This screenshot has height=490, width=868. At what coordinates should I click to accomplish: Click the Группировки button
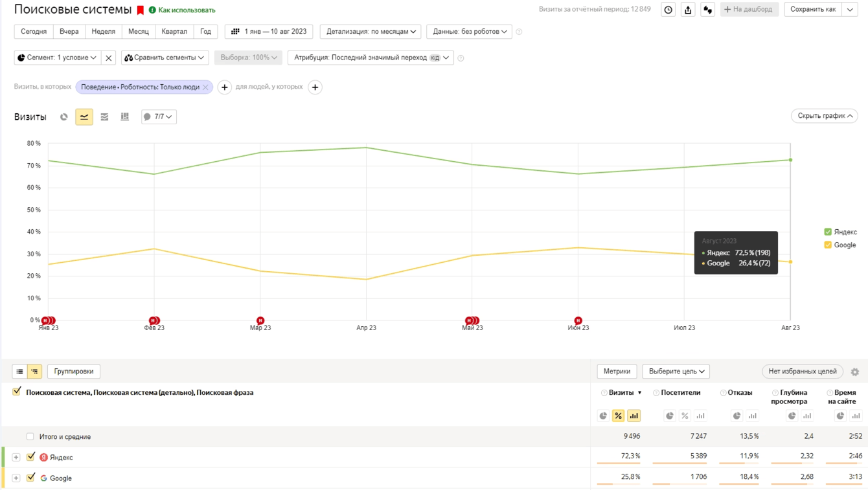point(74,372)
